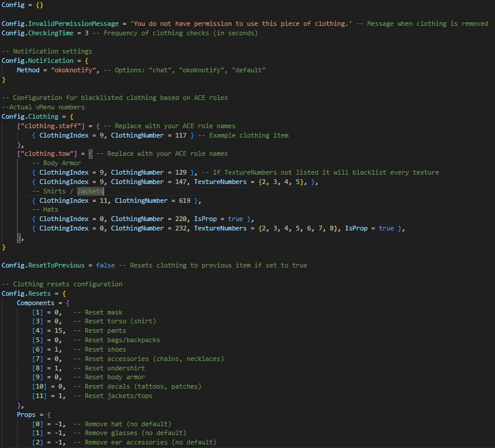Click 'Reset jackets/tops' comment
Viewport: 495px width, 448px height.
click(x=118, y=396)
